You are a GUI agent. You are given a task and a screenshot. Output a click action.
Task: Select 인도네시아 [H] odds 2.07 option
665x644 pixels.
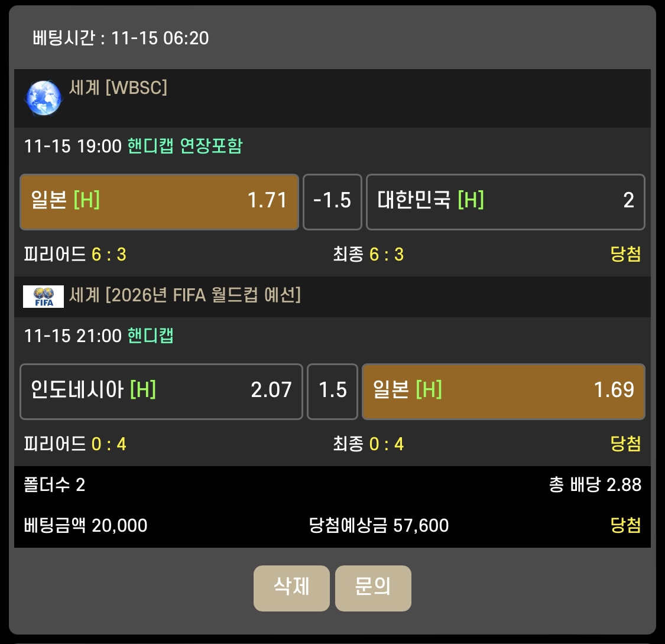tap(161, 391)
